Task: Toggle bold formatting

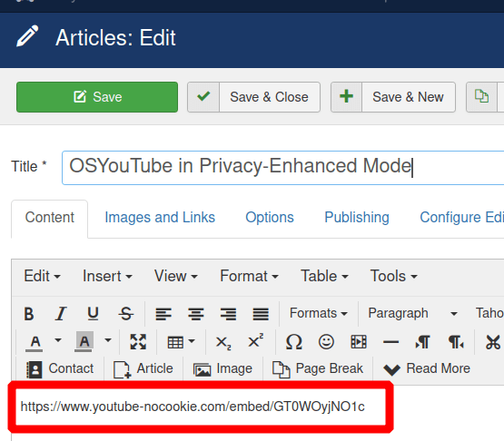Action: (29, 313)
